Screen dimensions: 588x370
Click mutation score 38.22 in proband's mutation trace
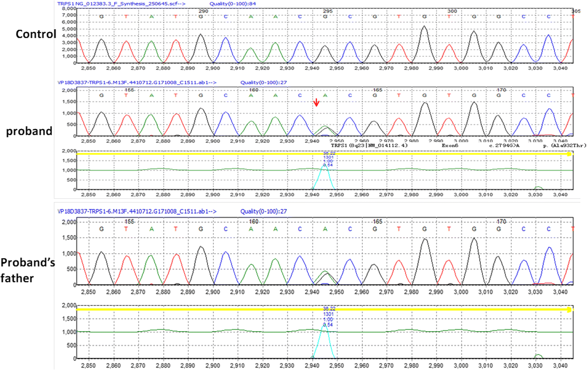tap(329, 153)
